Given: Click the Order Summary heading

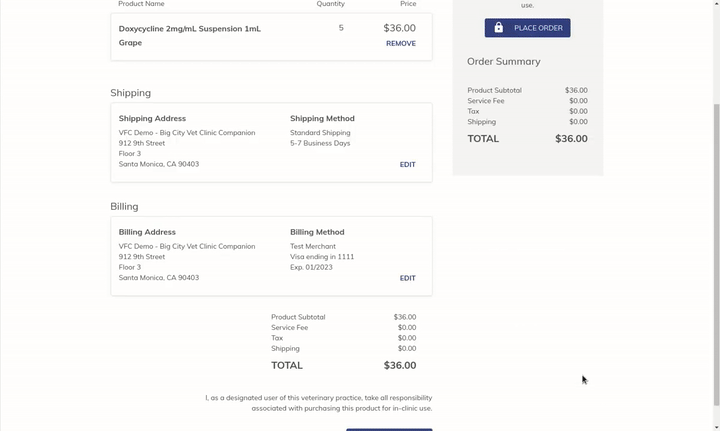Looking at the screenshot, I should click(x=503, y=62).
